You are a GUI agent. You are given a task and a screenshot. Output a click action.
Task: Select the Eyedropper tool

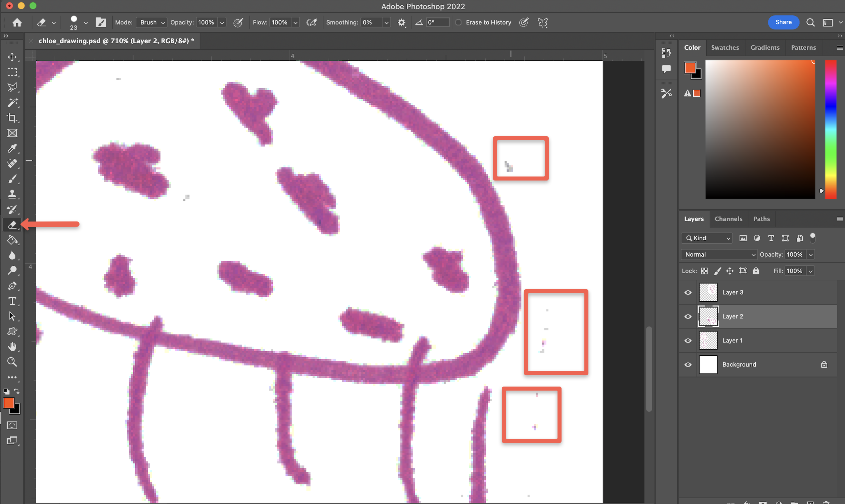(12, 149)
